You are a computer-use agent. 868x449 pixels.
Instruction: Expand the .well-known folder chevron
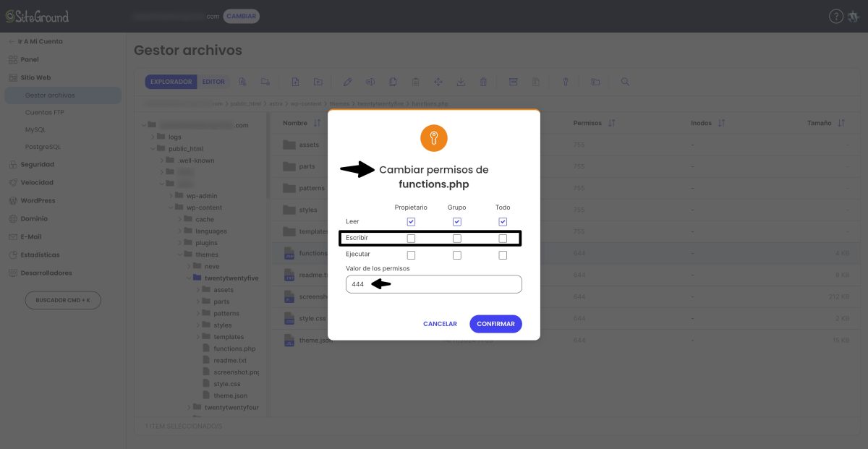coord(161,161)
